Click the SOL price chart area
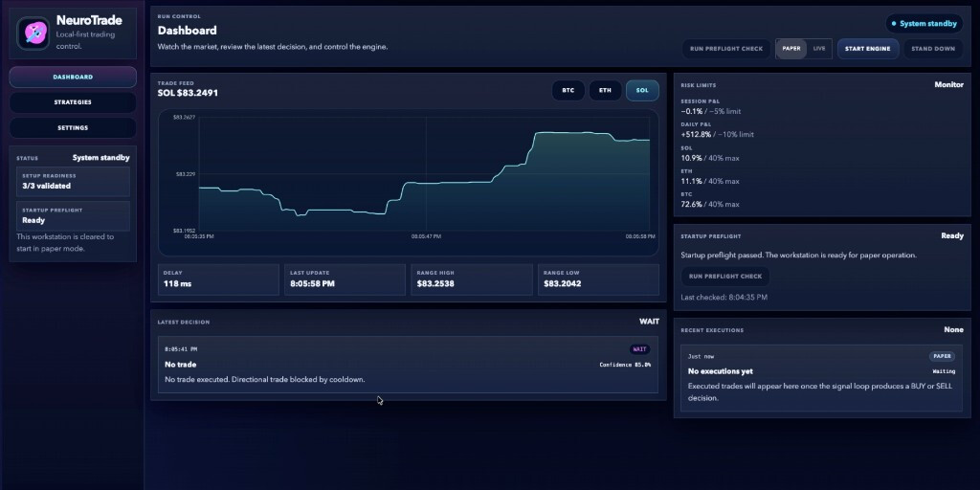980x490 pixels. coord(408,182)
